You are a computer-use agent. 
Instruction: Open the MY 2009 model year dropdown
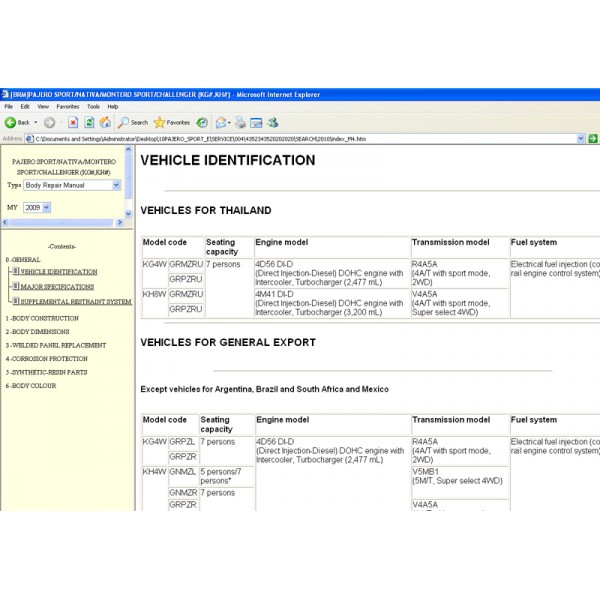tap(37, 207)
